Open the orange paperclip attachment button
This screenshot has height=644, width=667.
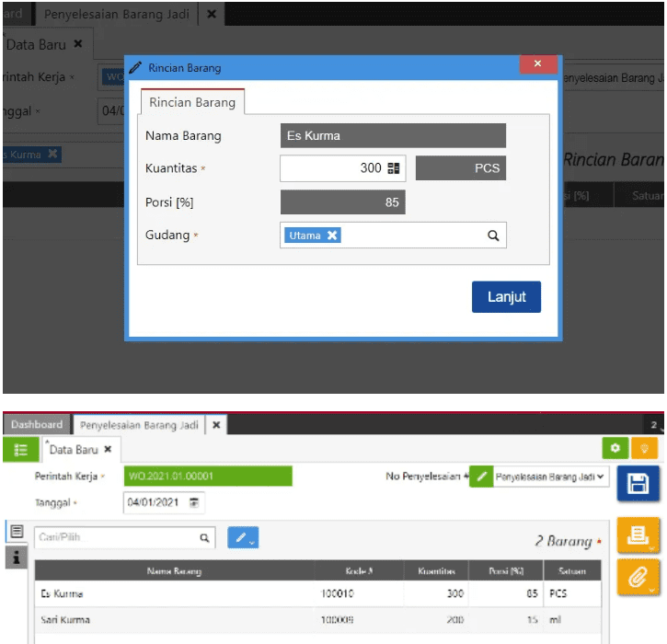tap(638, 577)
